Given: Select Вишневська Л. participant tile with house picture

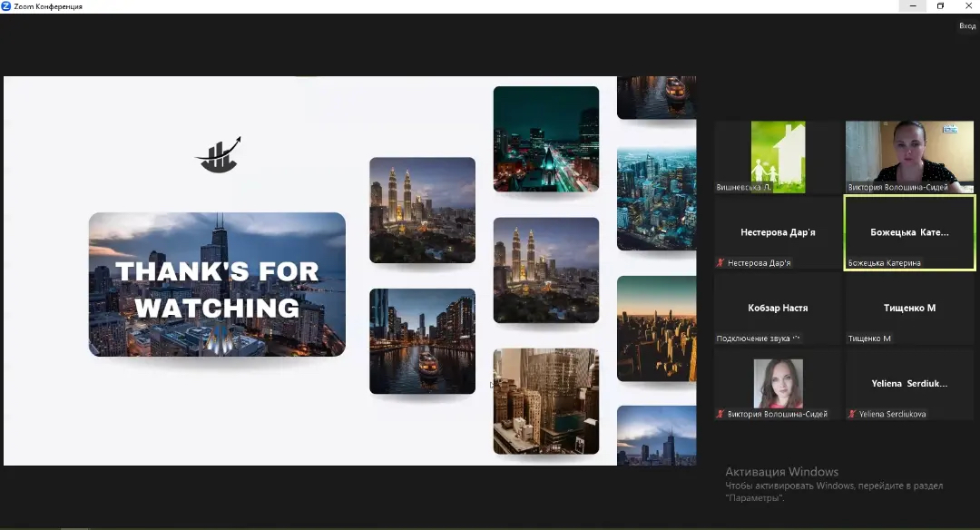Looking at the screenshot, I should coord(778,157).
